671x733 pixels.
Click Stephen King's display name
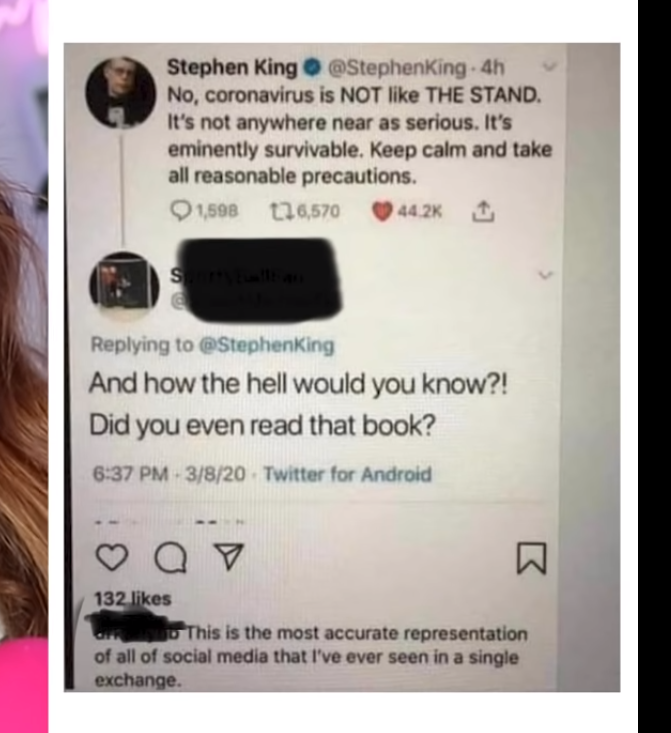coord(232,68)
